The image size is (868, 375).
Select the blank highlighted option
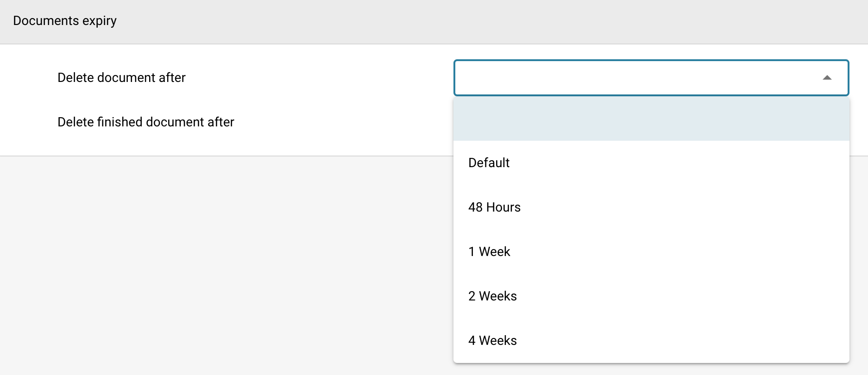[x=651, y=119]
